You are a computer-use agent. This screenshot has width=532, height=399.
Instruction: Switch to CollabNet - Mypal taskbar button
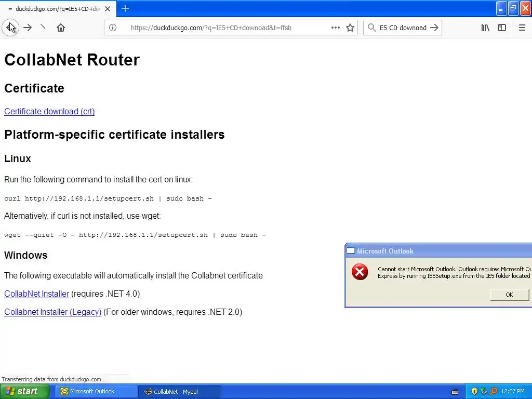tap(180, 392)
